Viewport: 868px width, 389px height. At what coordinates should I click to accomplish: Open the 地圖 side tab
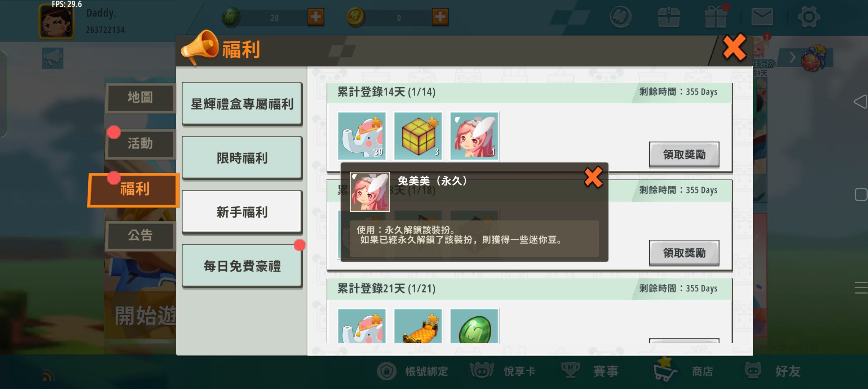[x=140, y=97]
